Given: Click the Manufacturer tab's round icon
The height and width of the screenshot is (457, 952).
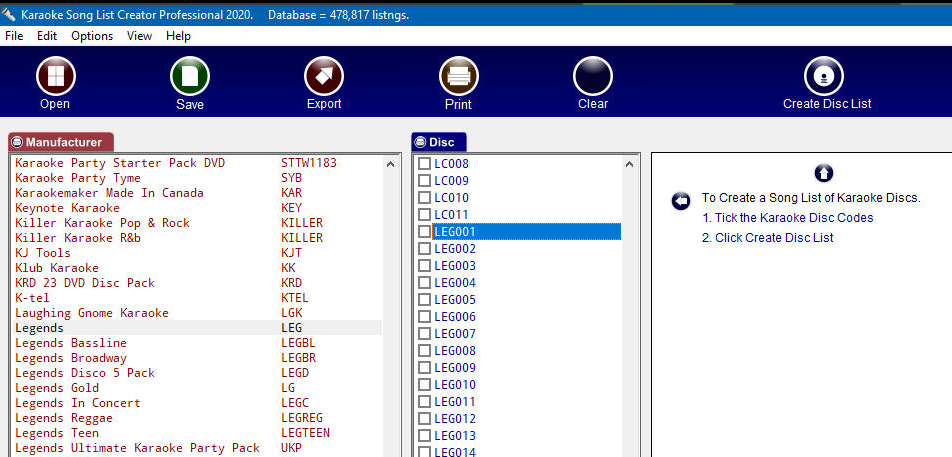Looking at the screenshot, I should 18,143.
